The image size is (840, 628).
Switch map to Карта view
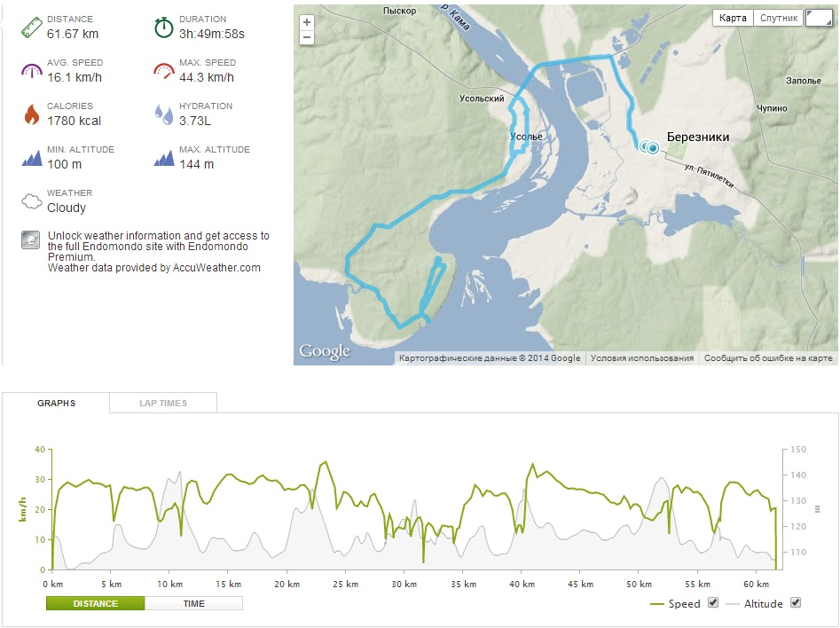[x=733, y=18]
